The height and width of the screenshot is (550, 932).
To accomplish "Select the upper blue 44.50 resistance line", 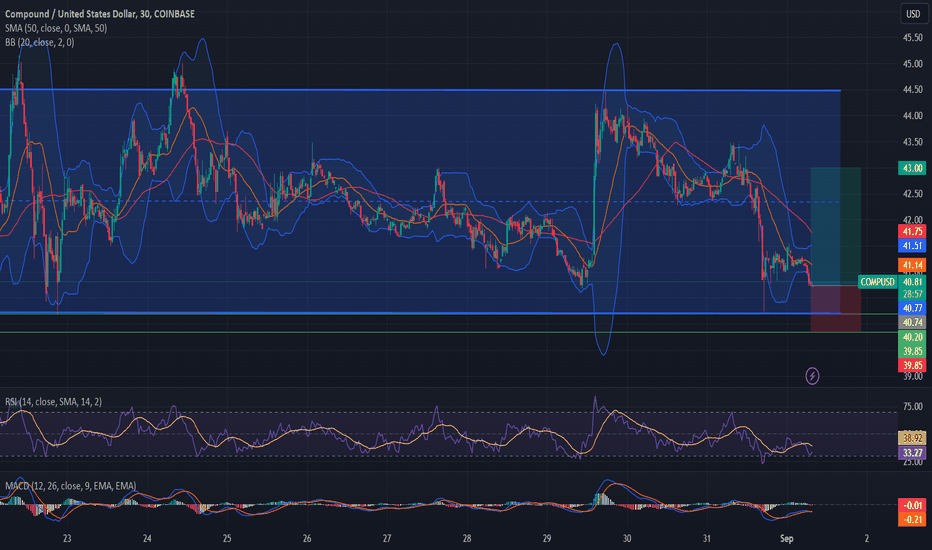I will [x=420, y=90].
